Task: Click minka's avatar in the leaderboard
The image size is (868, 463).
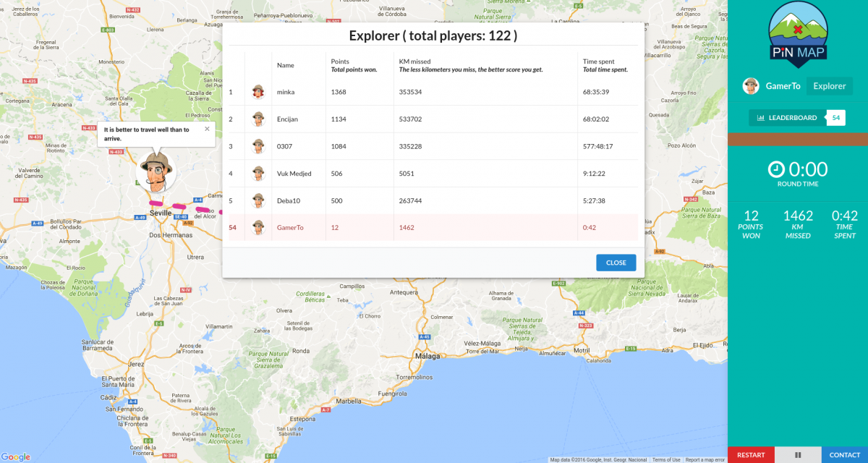Action: tap(258, 92)
